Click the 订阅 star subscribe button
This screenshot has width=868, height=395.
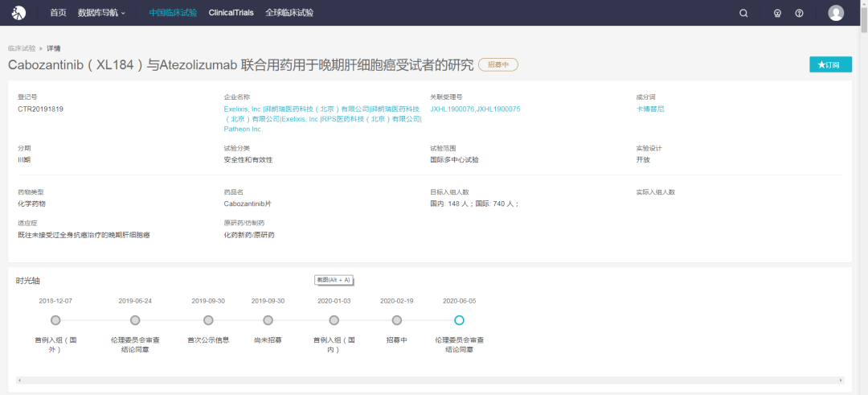point(830,65)
